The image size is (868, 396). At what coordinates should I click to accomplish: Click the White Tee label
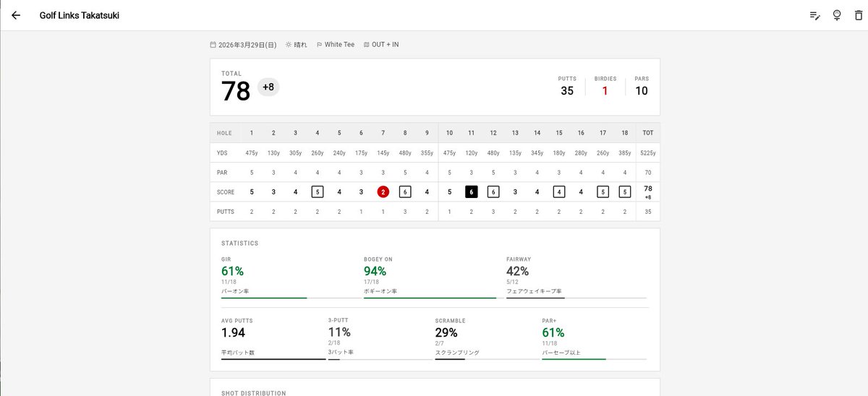coord(339,45)
